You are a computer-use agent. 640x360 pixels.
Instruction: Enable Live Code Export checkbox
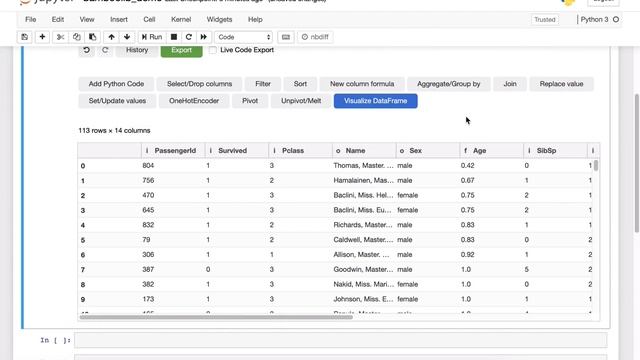pos(213,50)
